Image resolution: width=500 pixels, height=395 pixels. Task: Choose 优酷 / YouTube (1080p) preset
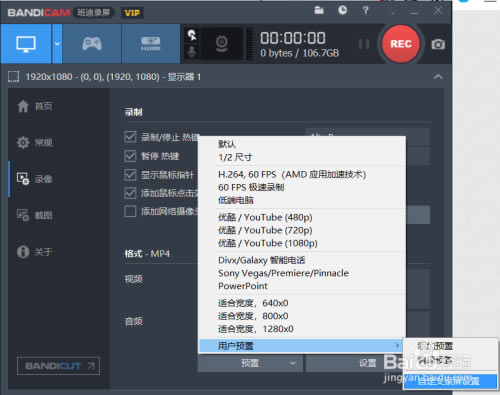[302, 243]
